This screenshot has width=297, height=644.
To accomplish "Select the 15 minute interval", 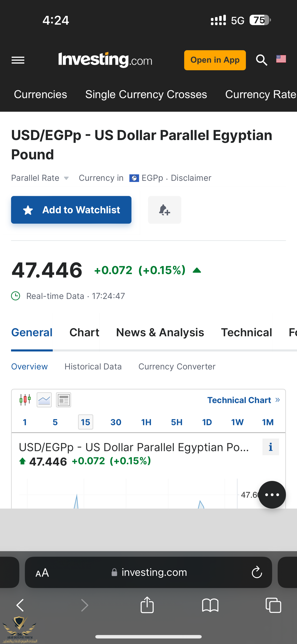I will 85,422.
